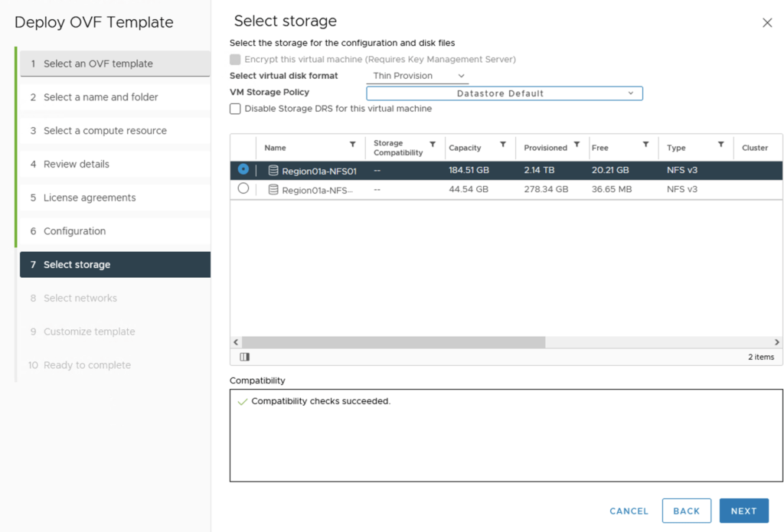This screenshot has height=532, width=784.
Task: Click the BACK button
Action: coord(686,511)
